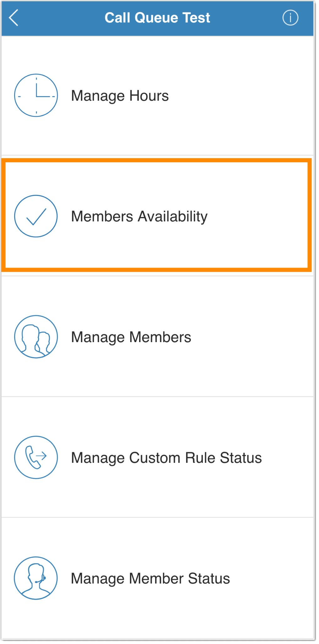
Task: Select the headset agent icon for Member Status
Action: 36,579
